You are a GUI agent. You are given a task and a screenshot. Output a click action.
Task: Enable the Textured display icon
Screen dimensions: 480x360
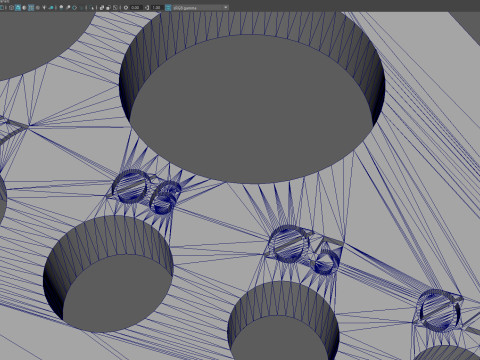[x=38, y=7]
